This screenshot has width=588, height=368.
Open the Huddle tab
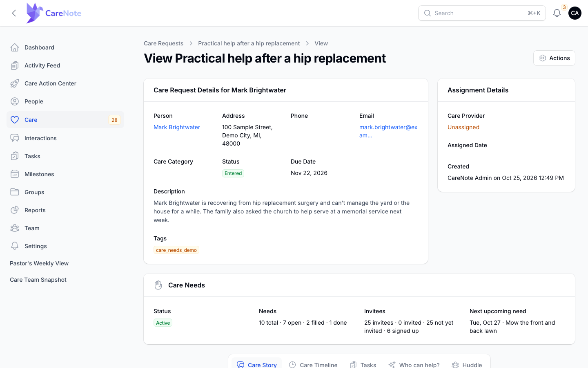[467, 365]
